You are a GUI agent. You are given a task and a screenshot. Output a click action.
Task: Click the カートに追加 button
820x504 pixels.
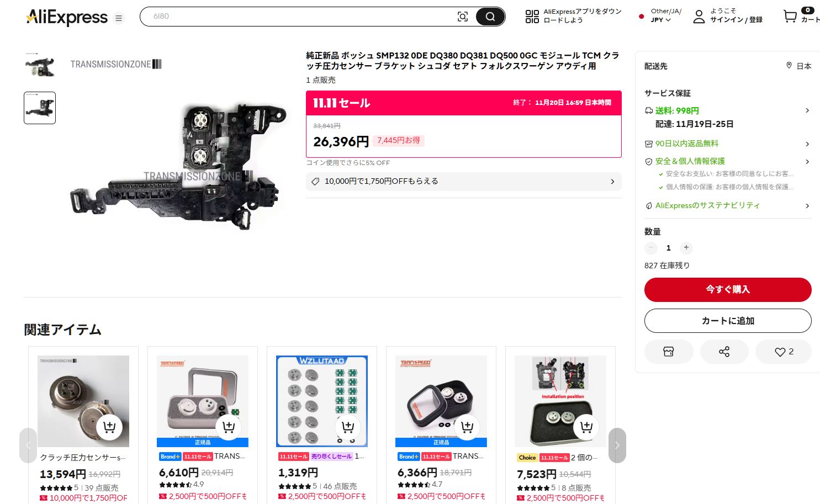(727, 321)
